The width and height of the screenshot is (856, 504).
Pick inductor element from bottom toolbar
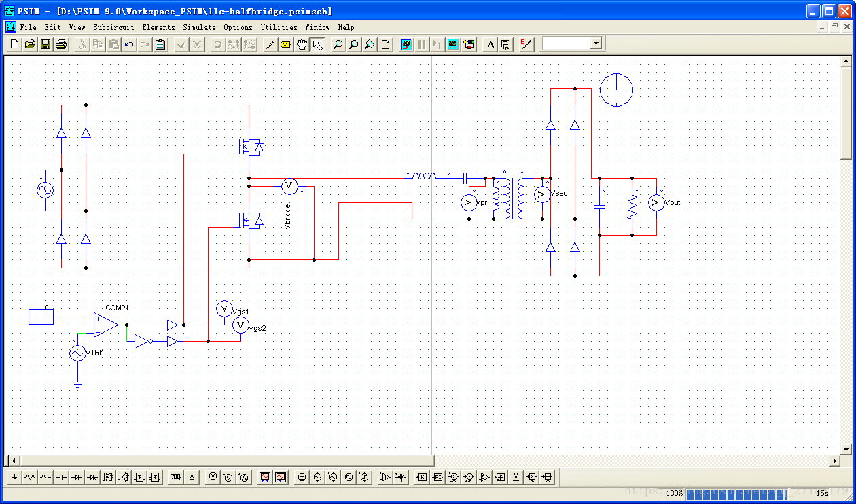pos(46,478)
